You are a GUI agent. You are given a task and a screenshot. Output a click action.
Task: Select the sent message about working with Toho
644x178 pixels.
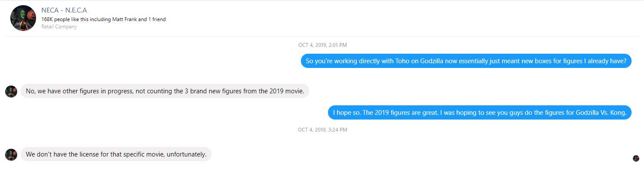pyautogui.click(x=466, y=61)
